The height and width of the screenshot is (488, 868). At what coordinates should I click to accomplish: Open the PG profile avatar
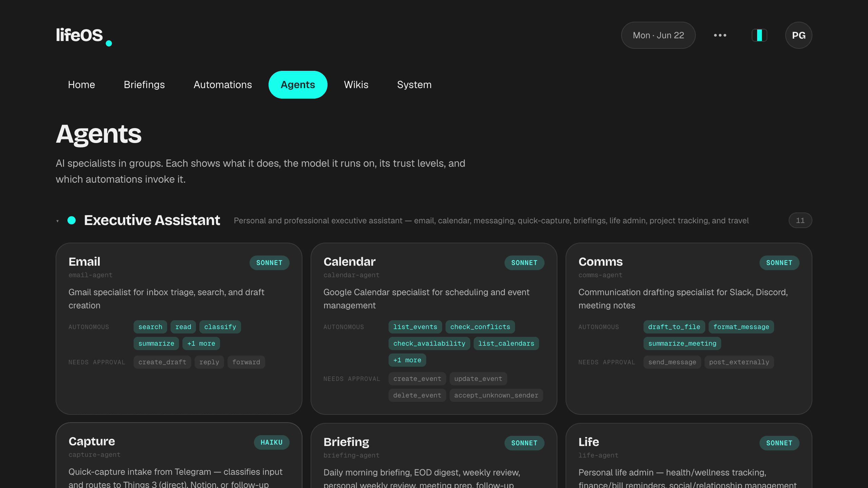(798, 35)
